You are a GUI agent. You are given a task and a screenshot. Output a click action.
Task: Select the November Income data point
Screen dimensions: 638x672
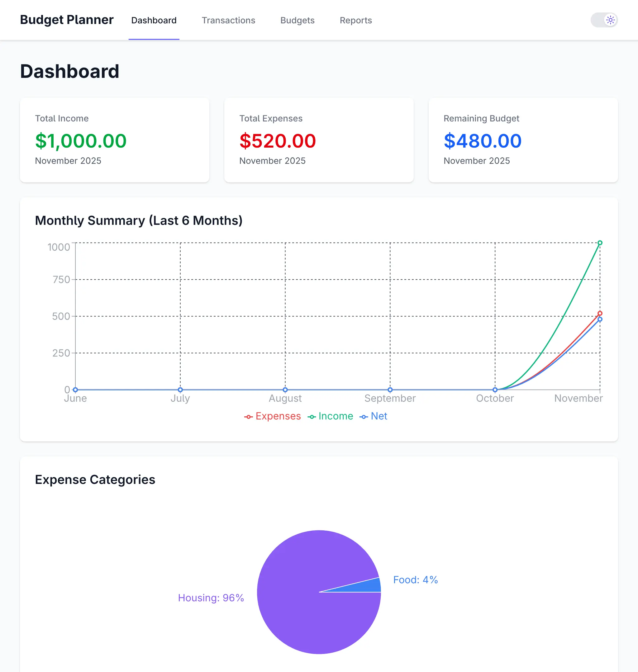600,243
